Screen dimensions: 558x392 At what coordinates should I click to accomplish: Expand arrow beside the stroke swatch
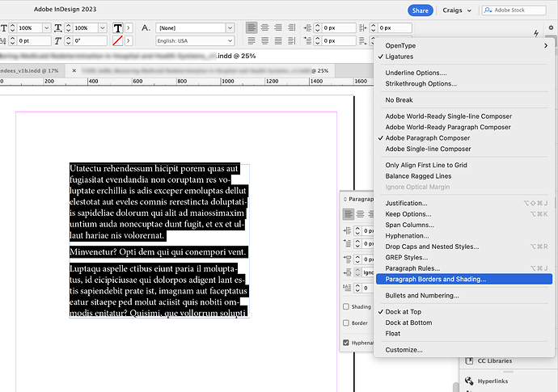(x=129, y=41)
